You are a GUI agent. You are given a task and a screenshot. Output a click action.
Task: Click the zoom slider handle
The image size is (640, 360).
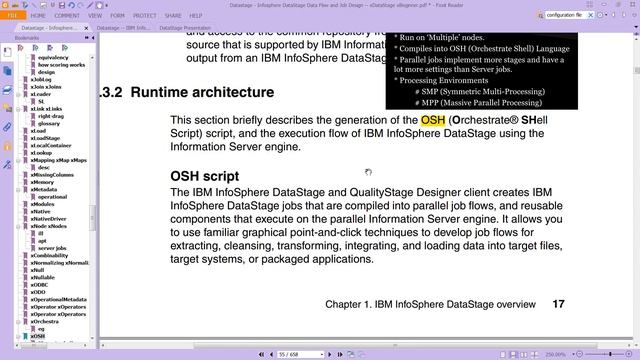(x=611, y=354)
